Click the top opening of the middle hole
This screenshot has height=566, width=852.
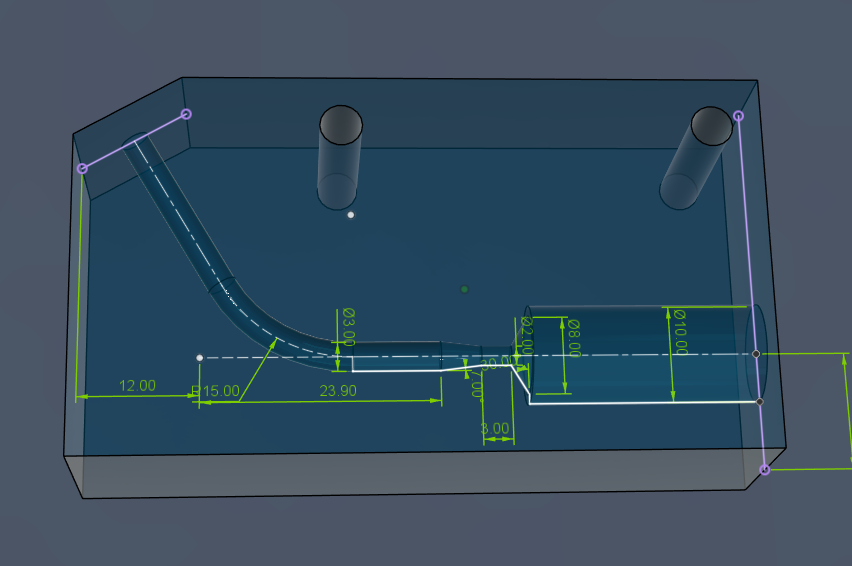[341, 125]
